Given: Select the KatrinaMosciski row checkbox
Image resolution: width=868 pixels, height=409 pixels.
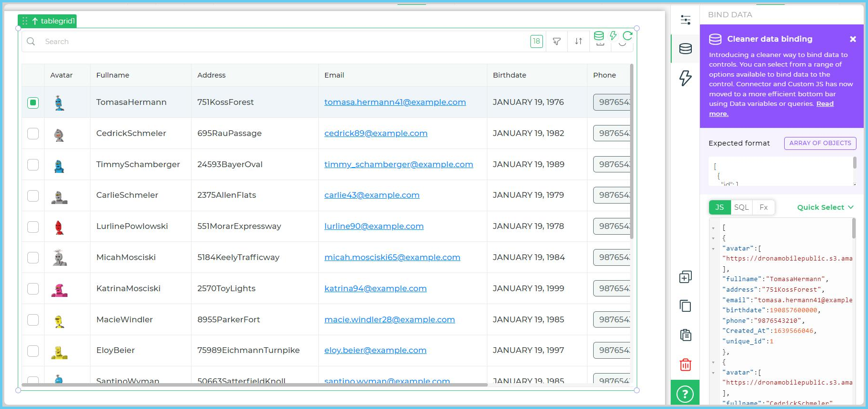Looking at the screenshot, I should (33, 289).
